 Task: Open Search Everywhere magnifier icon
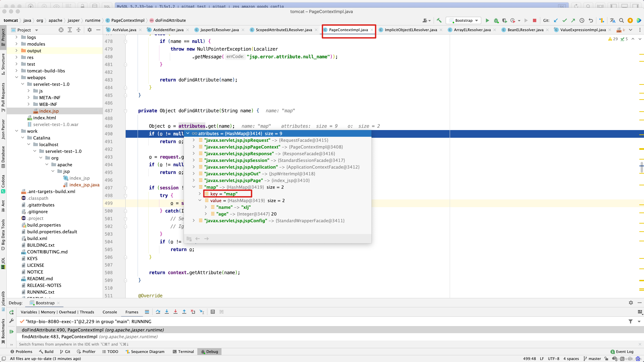[x=622, y=20]
